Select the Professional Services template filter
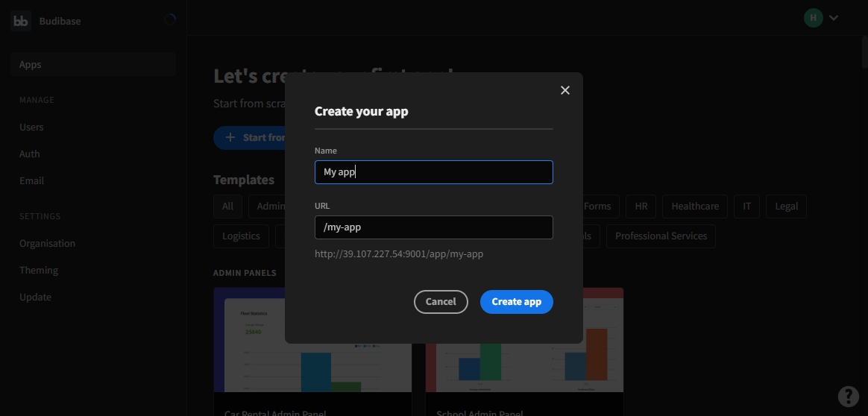Viewport: 868px width, 416px height. pos(661,236)
